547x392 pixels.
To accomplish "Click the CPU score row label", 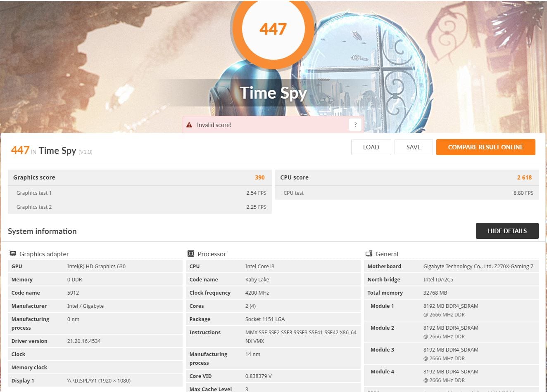I will (x=294, y=177).
